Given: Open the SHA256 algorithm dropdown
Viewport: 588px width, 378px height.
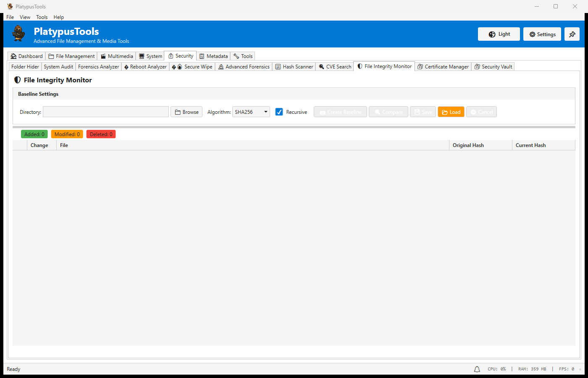Looking at the screenshot, I should pos(265,112).
